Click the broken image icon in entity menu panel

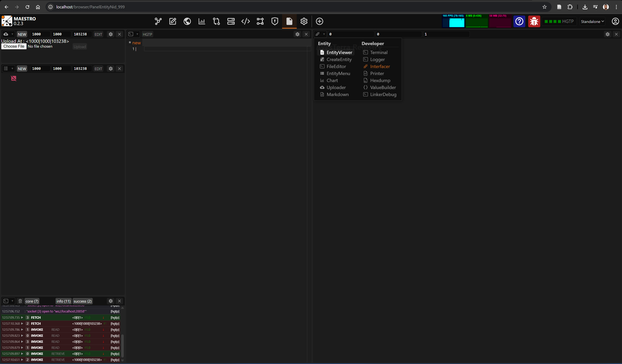[x=14, y=78]
